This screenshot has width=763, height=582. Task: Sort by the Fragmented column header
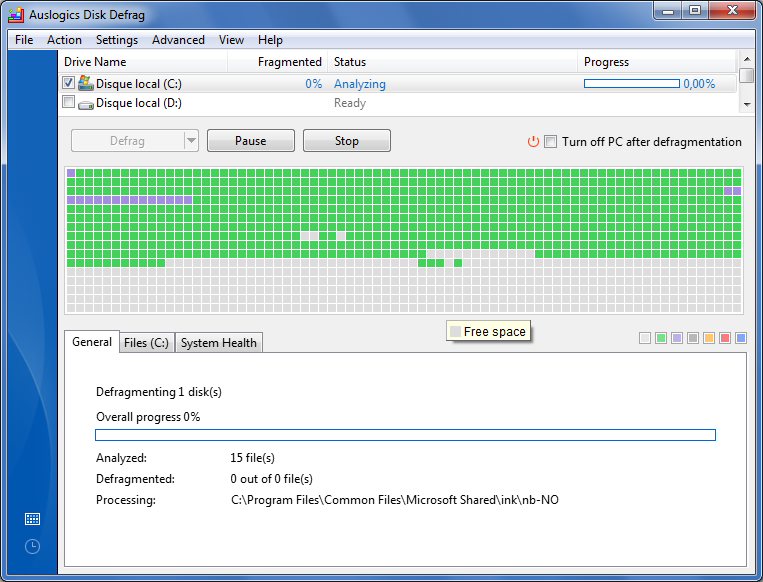[x=278, y=62]
